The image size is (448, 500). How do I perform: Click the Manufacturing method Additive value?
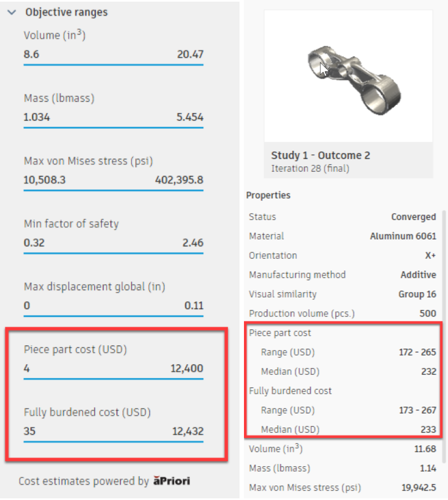[x=418, y=275]
